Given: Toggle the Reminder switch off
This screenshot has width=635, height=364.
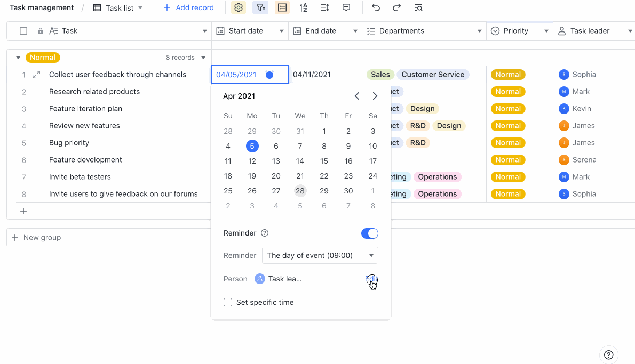Looking at the screenshot, I should 369,233.
